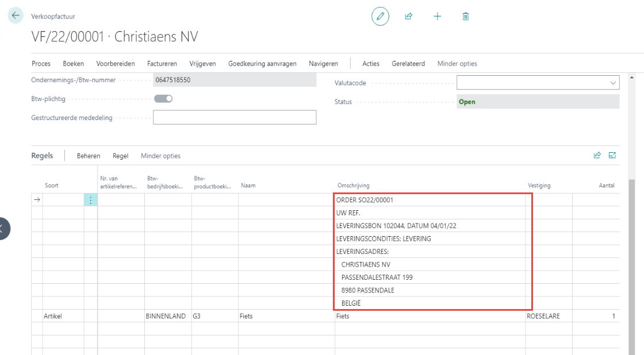Screen dimensions: 644x355
Task: Open the three-dot row options menu
Action: click(x=90, y=200)
